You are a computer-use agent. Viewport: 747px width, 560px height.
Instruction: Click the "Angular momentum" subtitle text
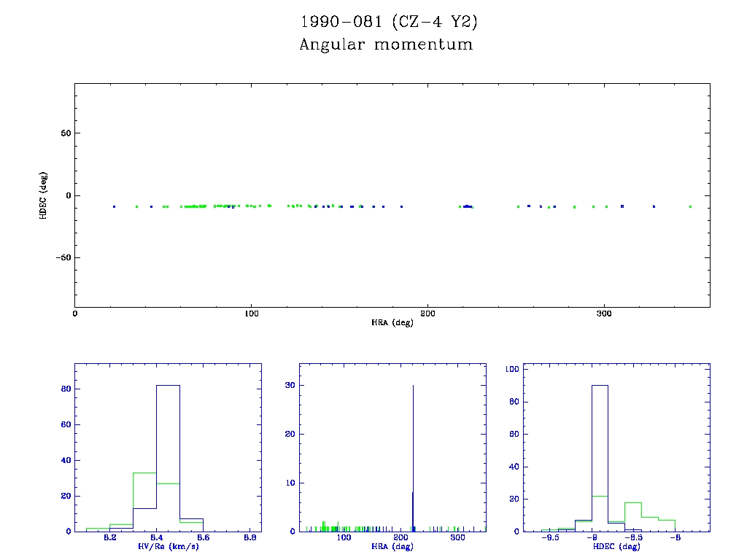(386, 45)
